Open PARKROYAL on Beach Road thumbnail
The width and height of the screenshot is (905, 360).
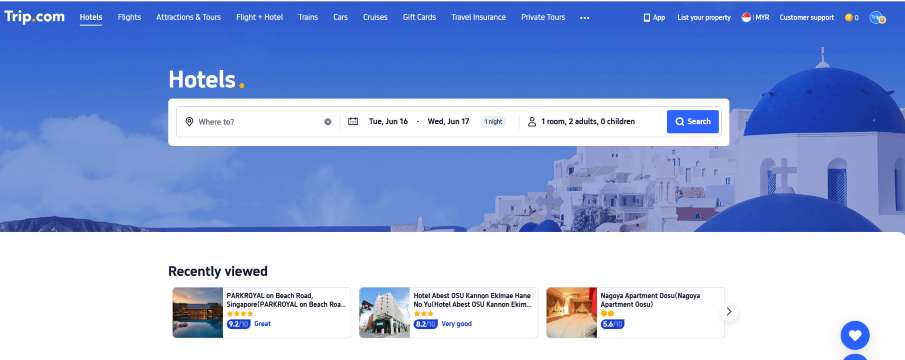pyautogui.click(x=197, y=313)
